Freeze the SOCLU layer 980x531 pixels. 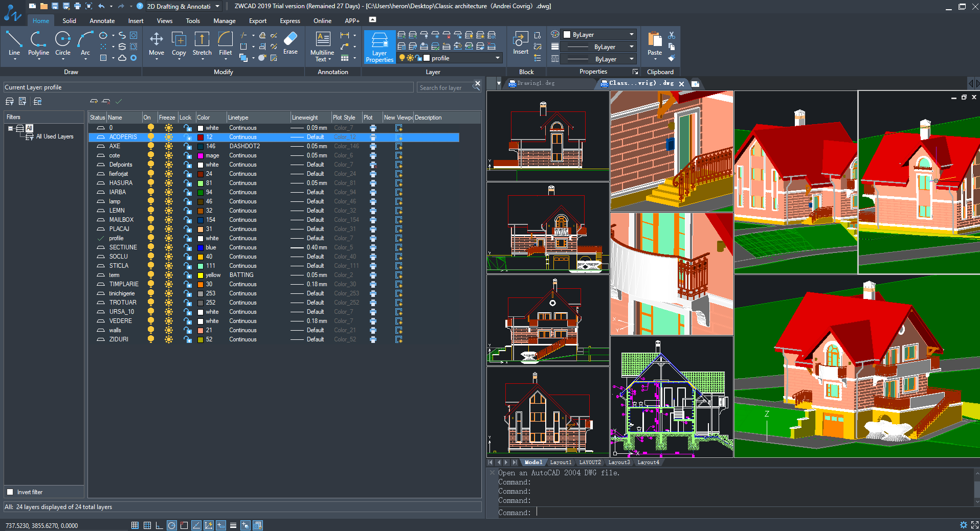[x=168, y=257]
